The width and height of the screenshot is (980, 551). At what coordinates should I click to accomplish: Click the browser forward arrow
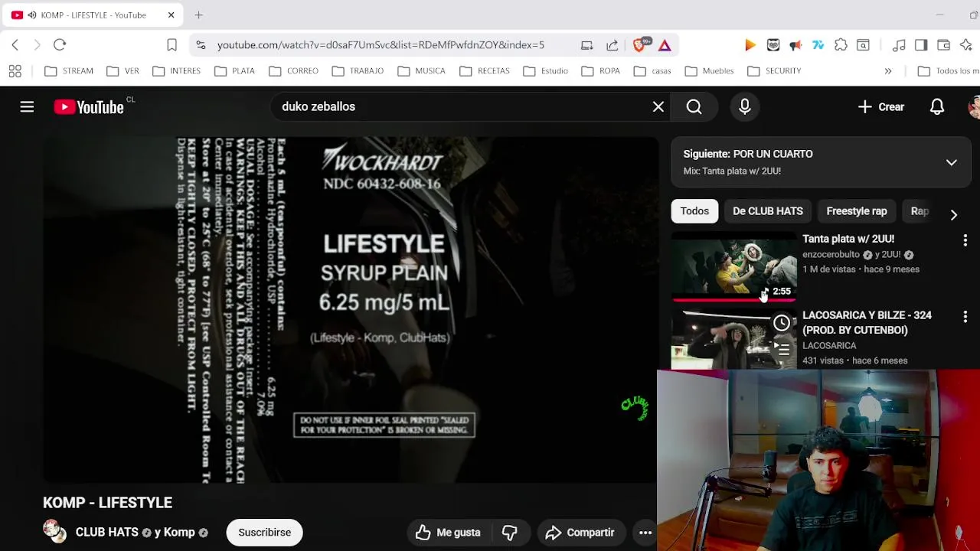36,45
